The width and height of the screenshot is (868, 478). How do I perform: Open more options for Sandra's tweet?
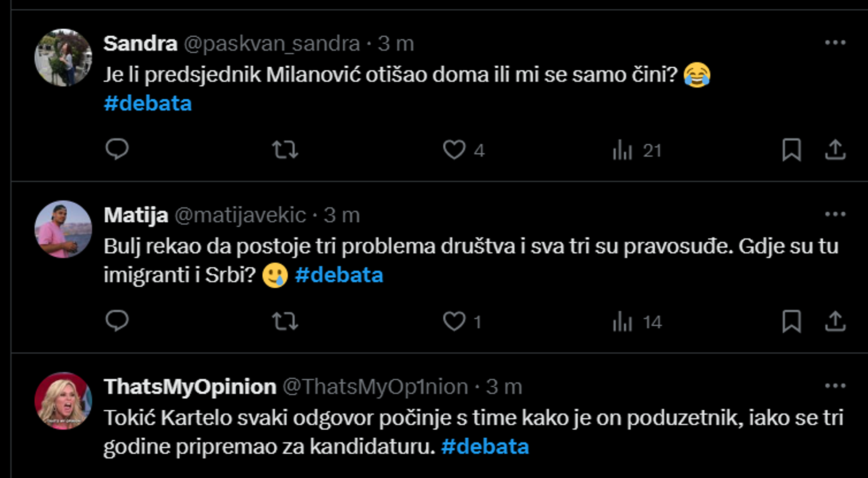coord(835,43)
